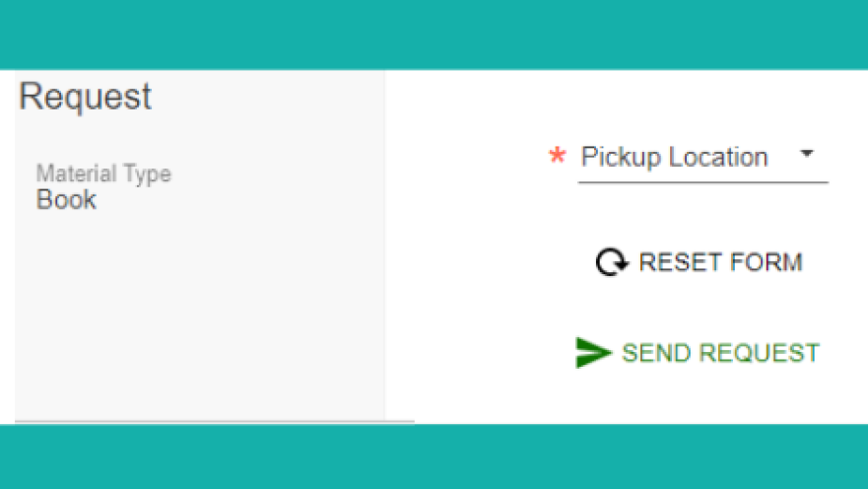Click the gray divider line below panel
This screenshot has height=489, width=868.
215,422
